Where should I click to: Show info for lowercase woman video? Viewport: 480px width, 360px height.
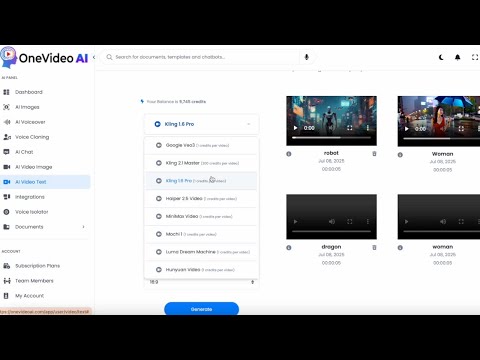tap(400, 248)
